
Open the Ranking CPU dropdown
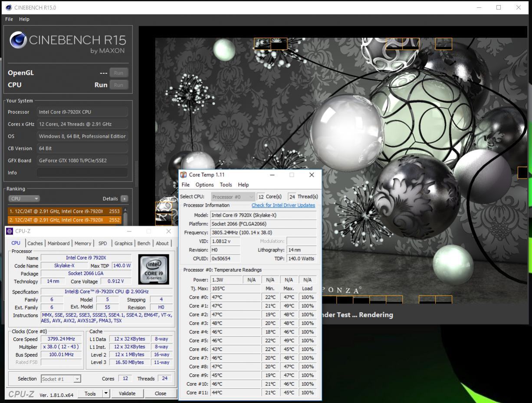[24, 198]
